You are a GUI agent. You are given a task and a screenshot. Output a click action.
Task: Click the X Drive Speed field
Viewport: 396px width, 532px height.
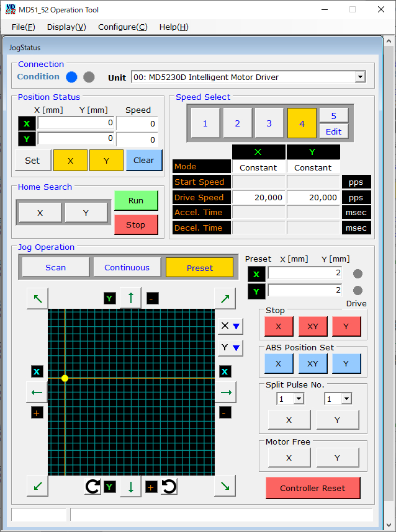(259, 197)
